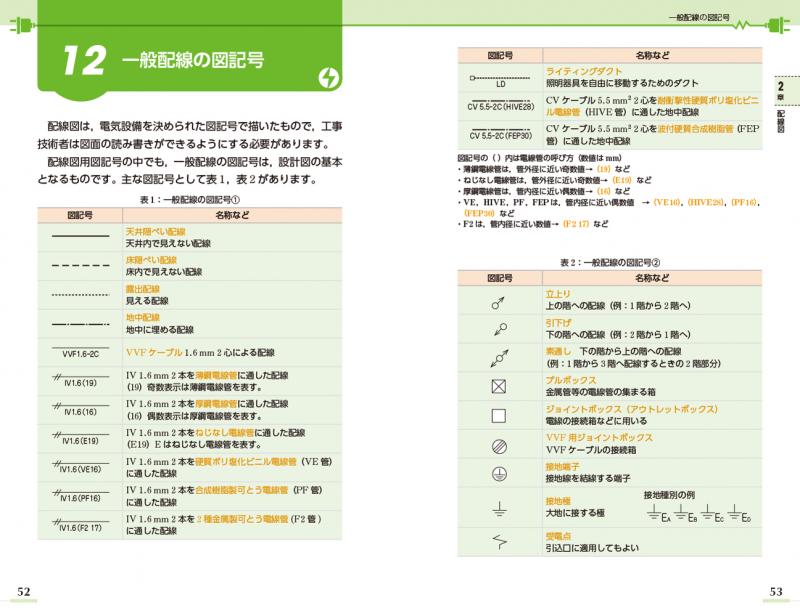Click the orange term ねじなし電線管 in table 1
This screenshot has width=800, height=616.
coord(224,433)
